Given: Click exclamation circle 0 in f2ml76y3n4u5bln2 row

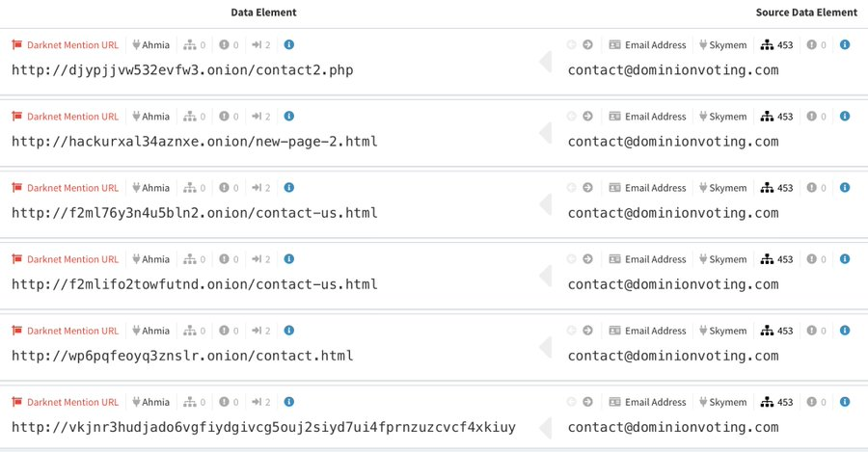Looking at the screenshot, I should (224, 188).
